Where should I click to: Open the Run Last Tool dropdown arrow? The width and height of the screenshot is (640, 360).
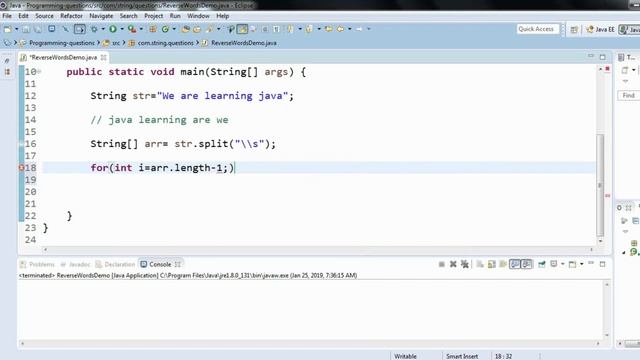click(x=141, y=29)
